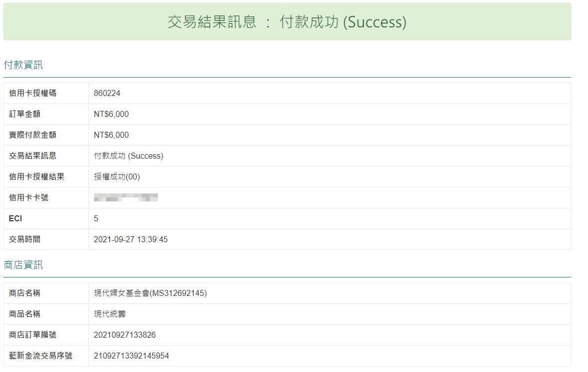
Task: Click the ECI value 5
Action: coord(96,218)
